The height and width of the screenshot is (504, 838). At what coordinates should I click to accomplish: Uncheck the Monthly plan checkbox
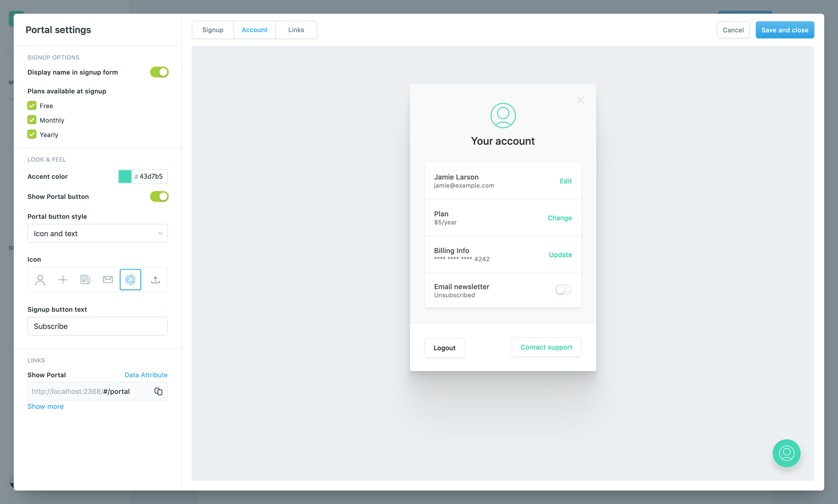[x=32, y=120]
